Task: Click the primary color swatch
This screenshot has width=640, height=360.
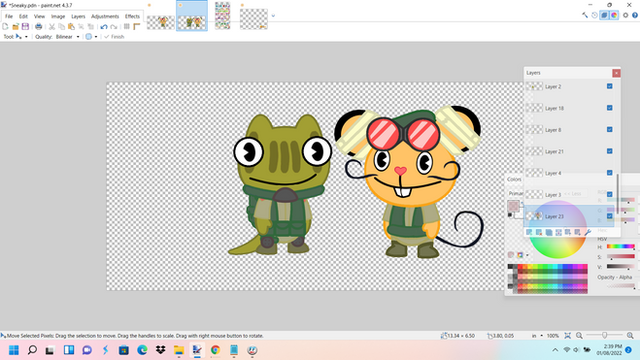Action: (513, 205)
